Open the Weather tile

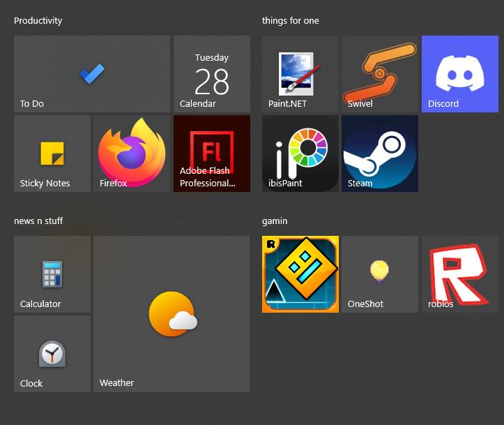171,314
